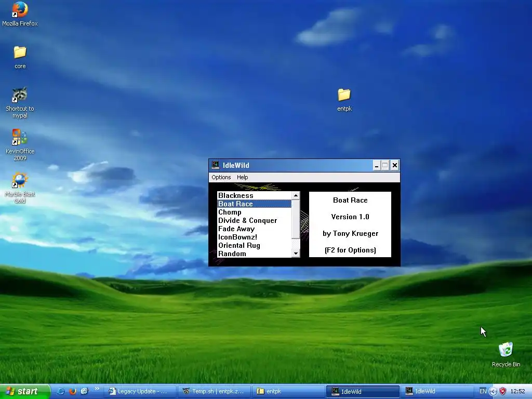Show hidden tray icons arrow
532x399 pixels.
click(x=493, y=392)
